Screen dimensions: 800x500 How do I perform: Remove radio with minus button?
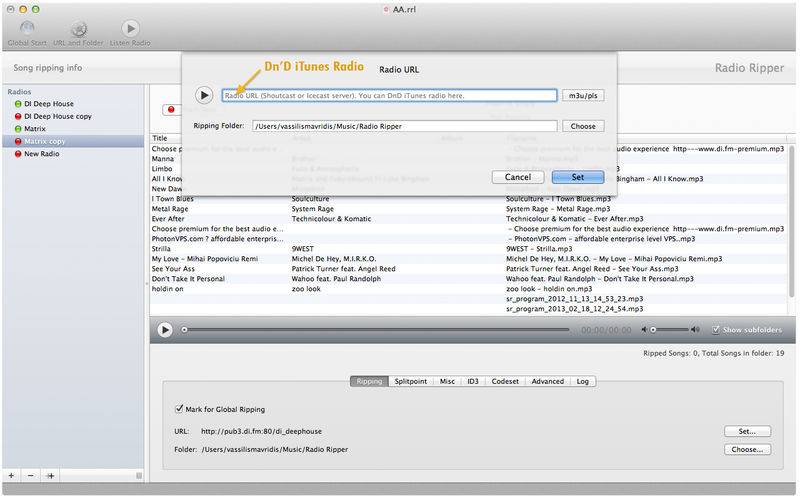pos(31,476)
